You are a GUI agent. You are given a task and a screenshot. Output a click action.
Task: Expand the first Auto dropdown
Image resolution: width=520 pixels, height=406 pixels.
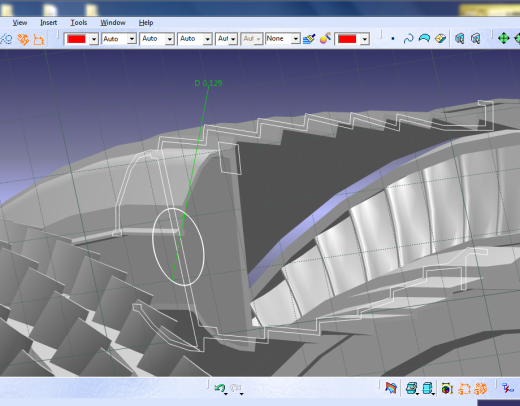coord(132,39)
